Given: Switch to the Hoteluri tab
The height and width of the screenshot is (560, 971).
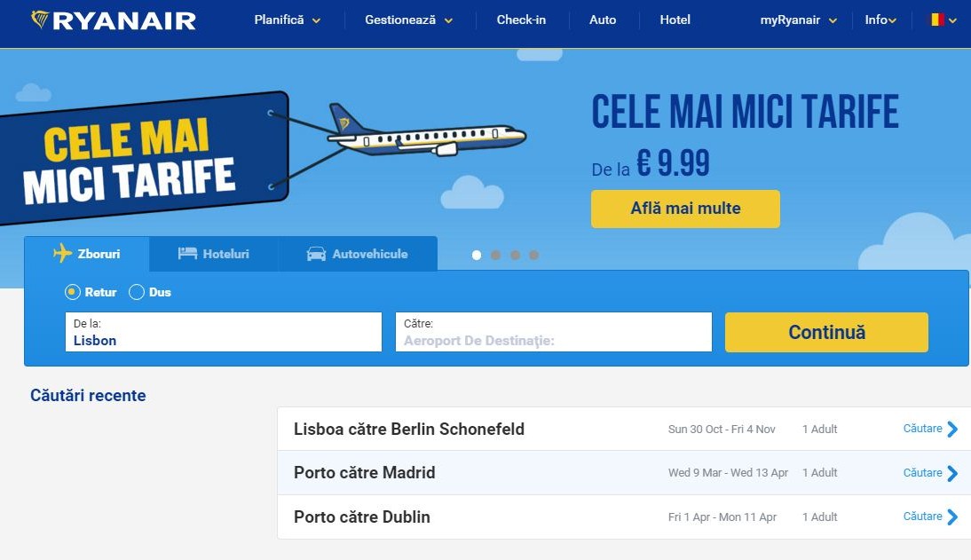Looking at the screenshot, I should click(x=213, y=253).
